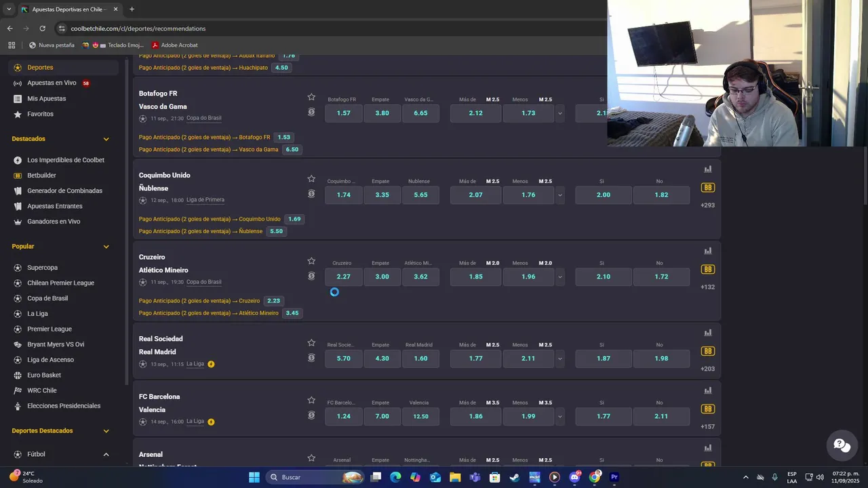
Task: Open a new Chrome tab
Action: click(132, 9)
